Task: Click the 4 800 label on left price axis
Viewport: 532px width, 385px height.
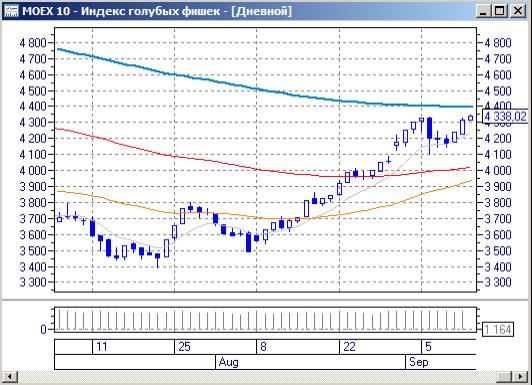Action: pyautogui.click(x=33, y=43)
